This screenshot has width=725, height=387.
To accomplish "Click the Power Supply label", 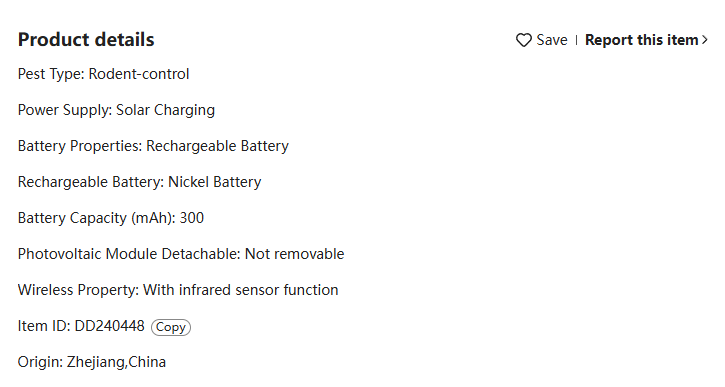I will point(65,110).
